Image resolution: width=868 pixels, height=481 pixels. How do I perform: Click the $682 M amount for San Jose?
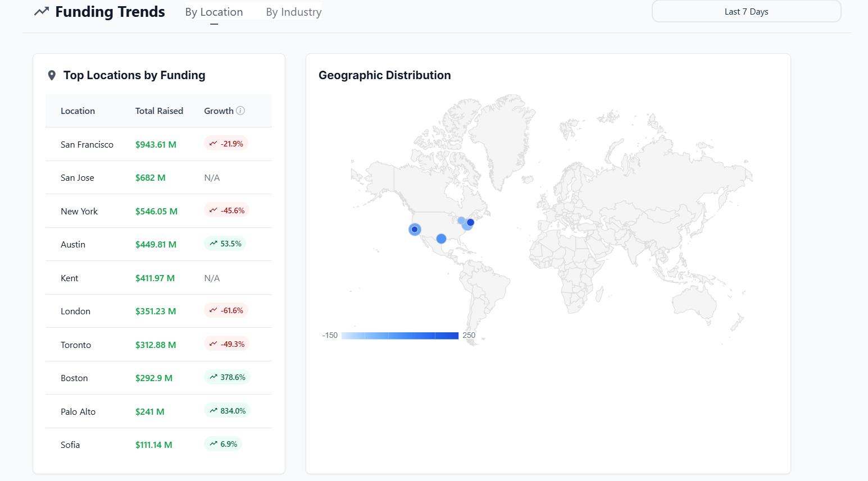149,177
